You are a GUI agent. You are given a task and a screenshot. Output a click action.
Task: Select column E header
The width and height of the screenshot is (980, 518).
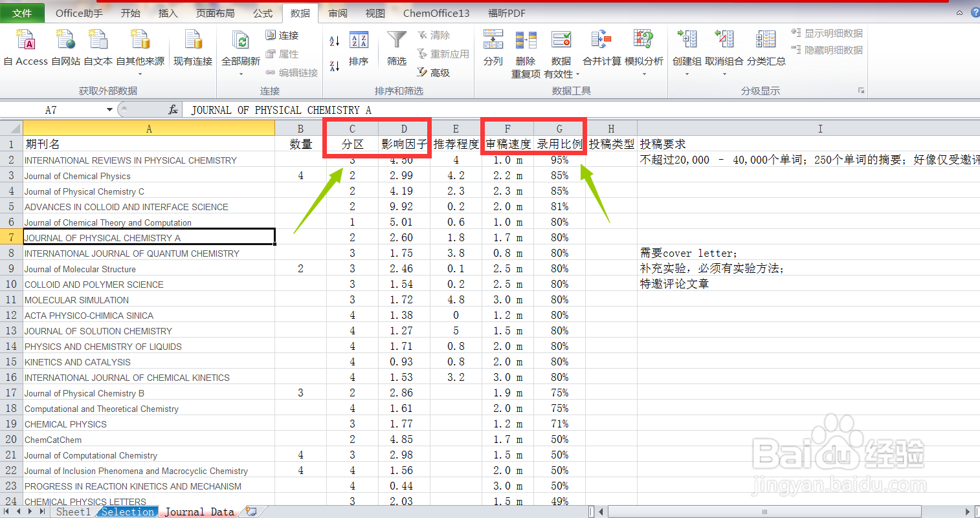(456, 128)
